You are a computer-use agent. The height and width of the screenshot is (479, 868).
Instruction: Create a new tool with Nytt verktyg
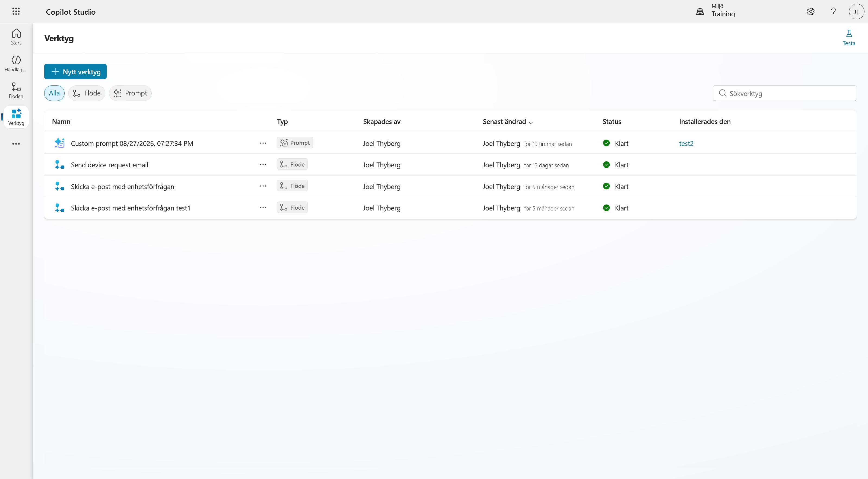coord(75,71)
